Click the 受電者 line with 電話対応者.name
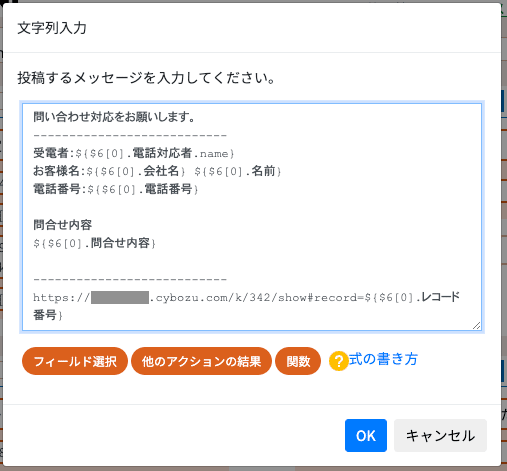 point(134,153)
